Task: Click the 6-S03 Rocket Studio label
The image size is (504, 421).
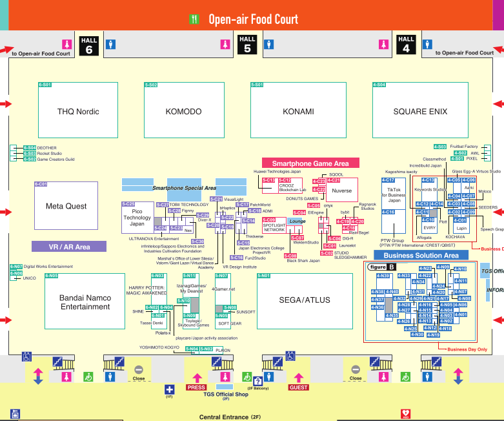Action: [43, 154]
